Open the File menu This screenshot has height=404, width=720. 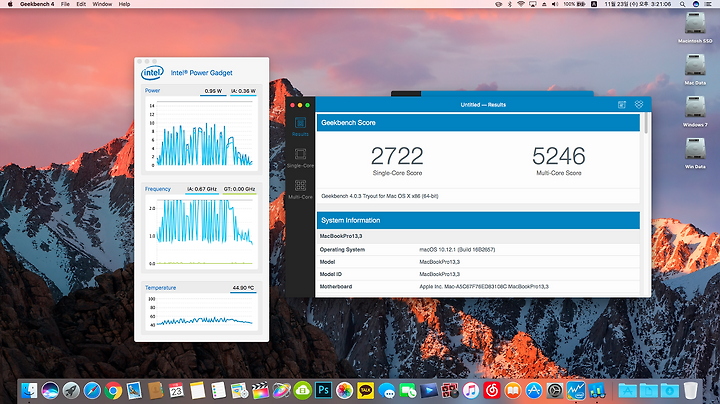coord(65,4)
